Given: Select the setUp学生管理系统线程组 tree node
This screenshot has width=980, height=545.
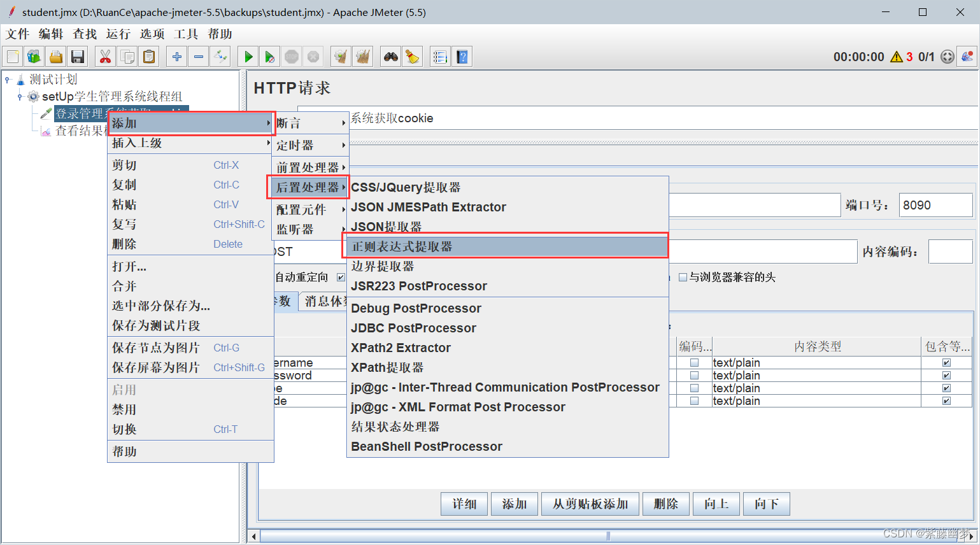Looking at the screenshot, I should pyautogui.click(x=112, y=96).
